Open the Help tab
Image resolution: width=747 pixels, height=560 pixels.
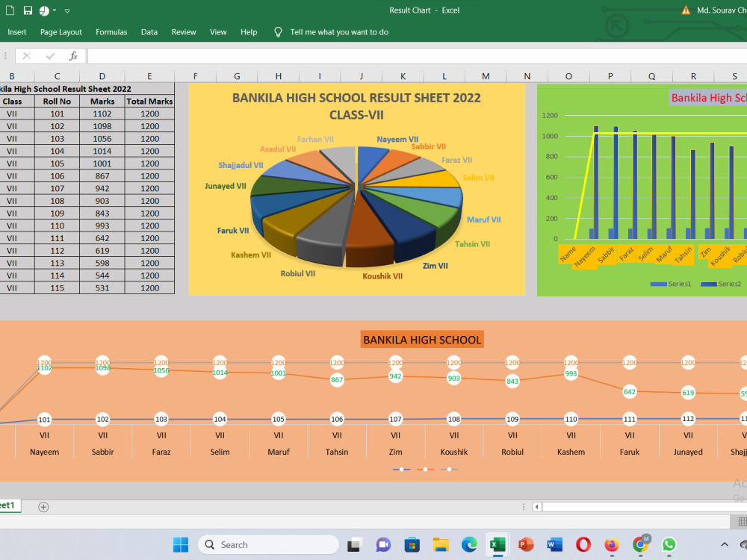tap(249, 32)
